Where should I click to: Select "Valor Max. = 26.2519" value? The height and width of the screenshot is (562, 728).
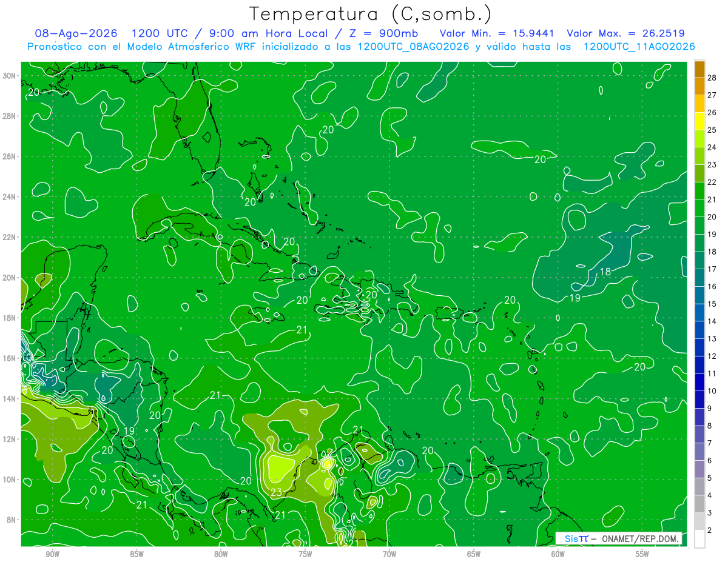click(x=626, y=34)
